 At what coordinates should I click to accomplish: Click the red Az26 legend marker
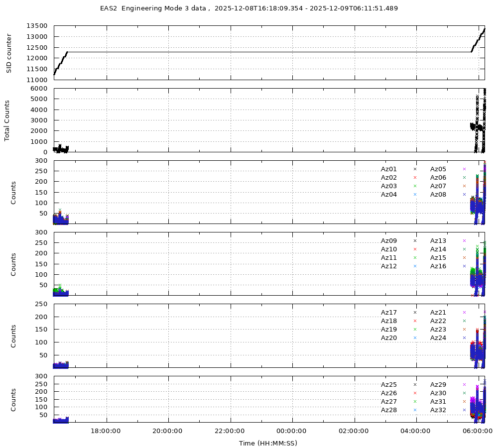point(414,393)
